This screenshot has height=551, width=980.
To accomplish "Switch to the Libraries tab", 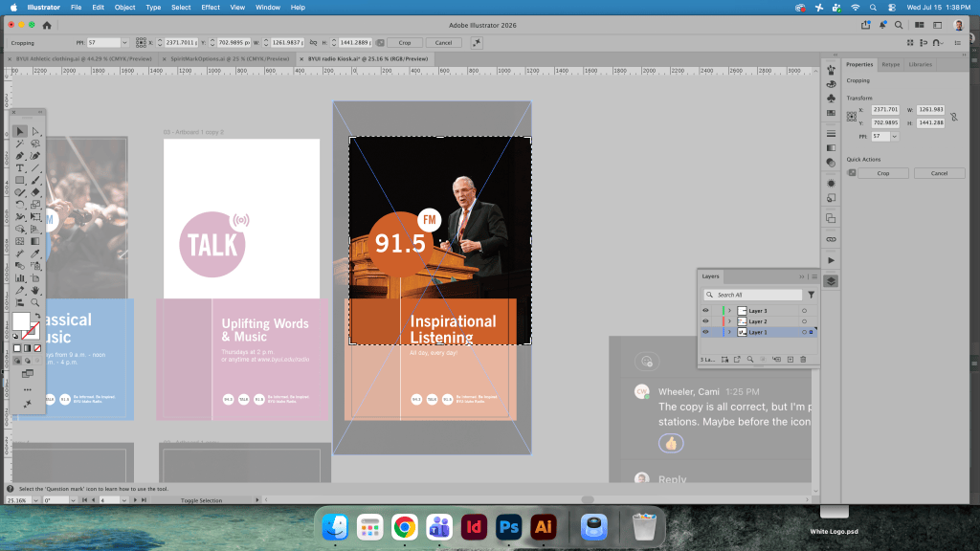I will pos(920,64).
